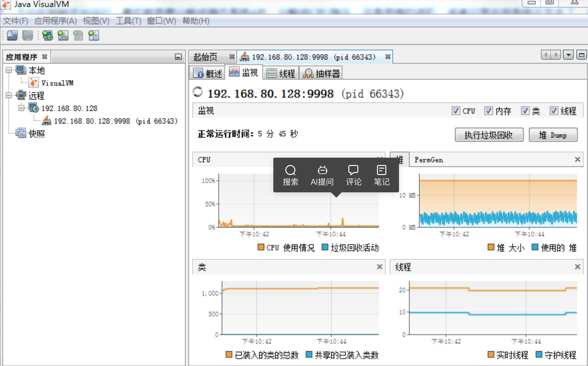Click the Add JMX Connection toolbar icon
This screenshot has width=588, height=366.
pos(63,35)
